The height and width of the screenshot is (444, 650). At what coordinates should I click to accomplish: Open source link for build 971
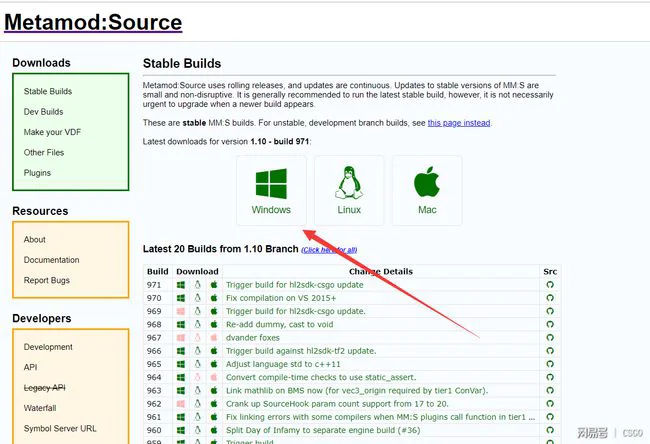tap(550, 285)
